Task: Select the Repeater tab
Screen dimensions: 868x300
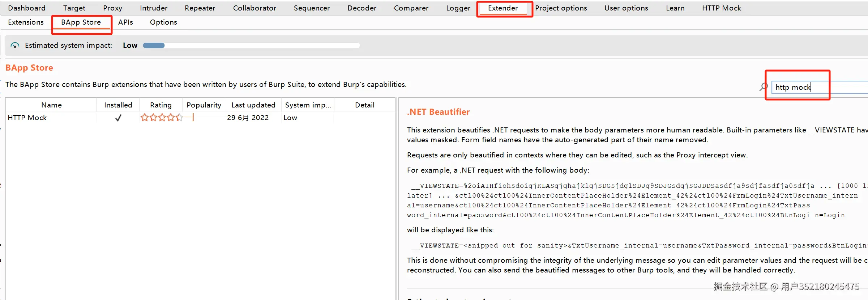Action: point(200,8)
